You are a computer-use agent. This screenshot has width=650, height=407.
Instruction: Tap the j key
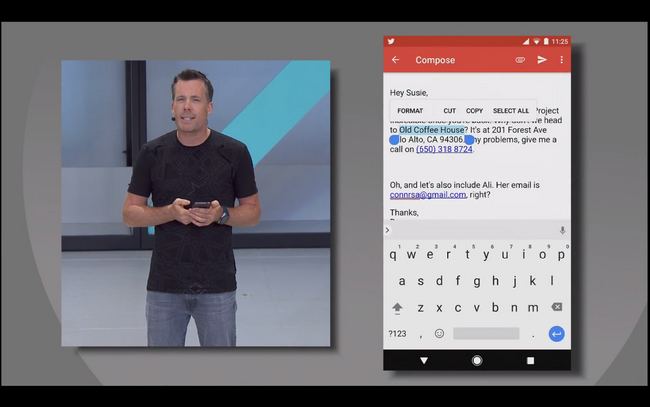514,281
